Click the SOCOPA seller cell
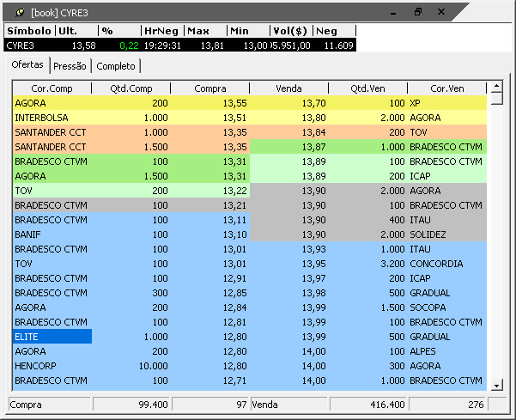The width and height of the screenshot is (516, 420). (x=447, y=307)
